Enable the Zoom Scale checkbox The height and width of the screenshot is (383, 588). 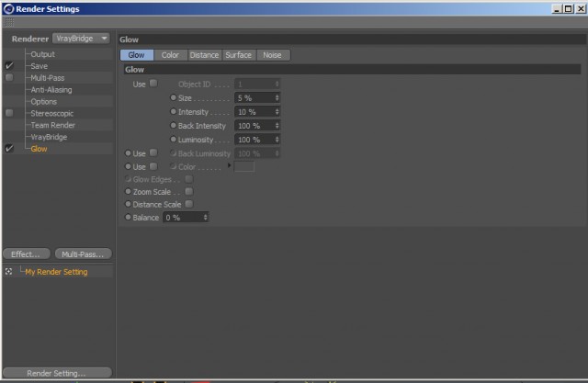189,191
